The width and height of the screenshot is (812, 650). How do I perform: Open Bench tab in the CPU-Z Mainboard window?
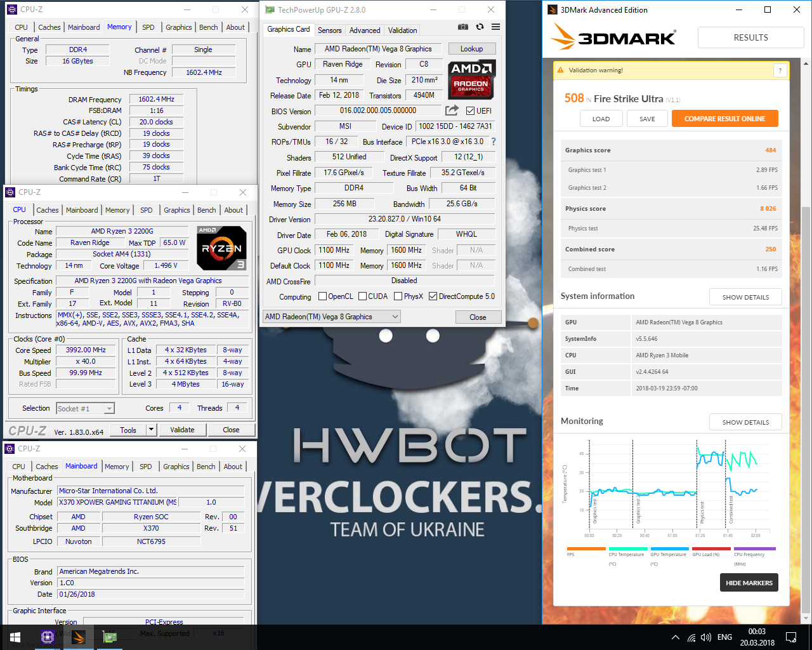tap(206, 467)
